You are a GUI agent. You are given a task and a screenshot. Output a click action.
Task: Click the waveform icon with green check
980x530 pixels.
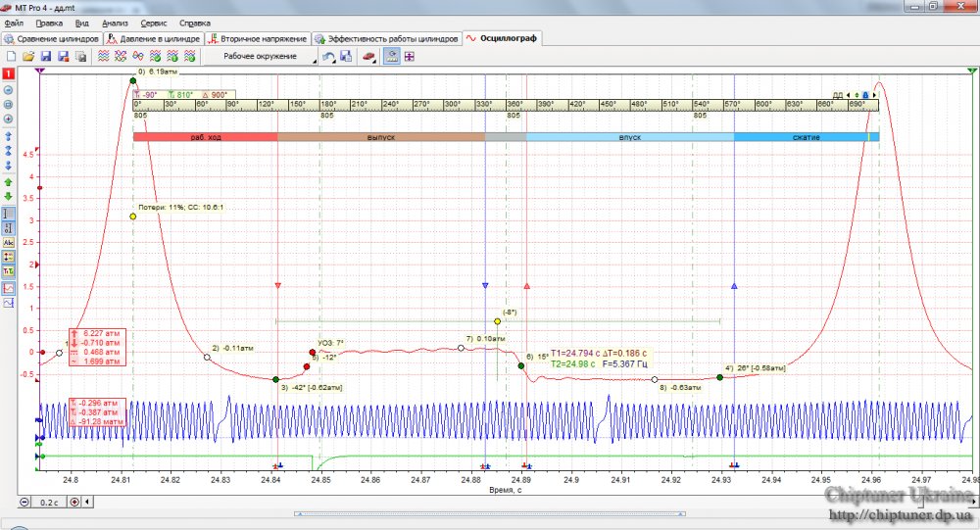(x=156, y=56)
